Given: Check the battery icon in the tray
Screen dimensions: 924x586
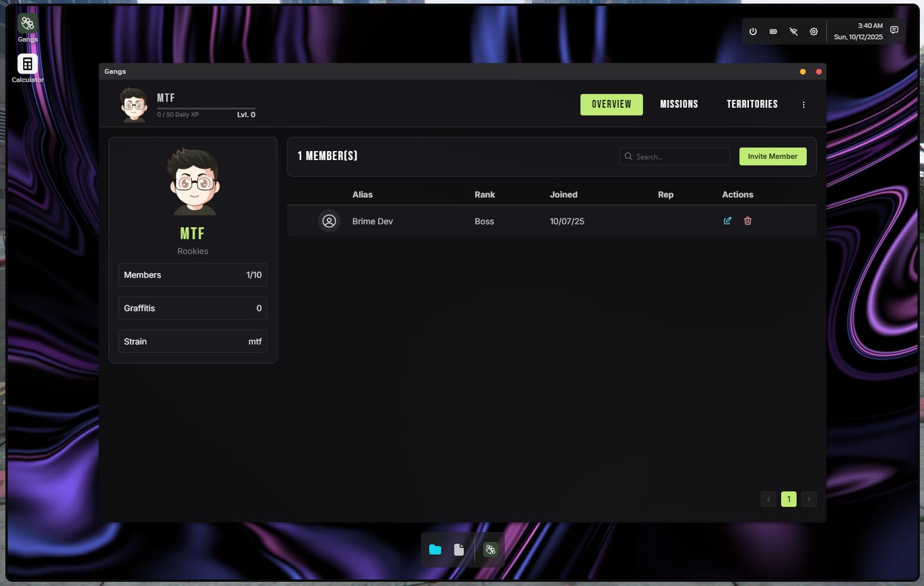Looking at the screenshot, I should point(773,32).
